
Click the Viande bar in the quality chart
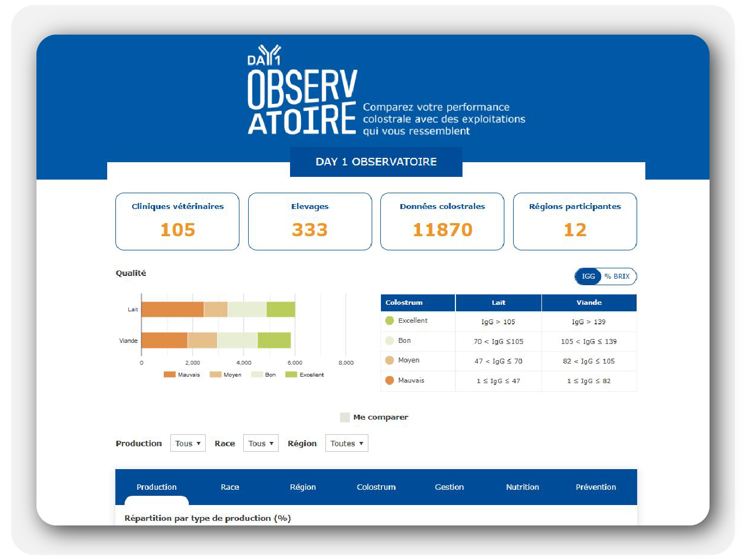[x=218, y=340]
